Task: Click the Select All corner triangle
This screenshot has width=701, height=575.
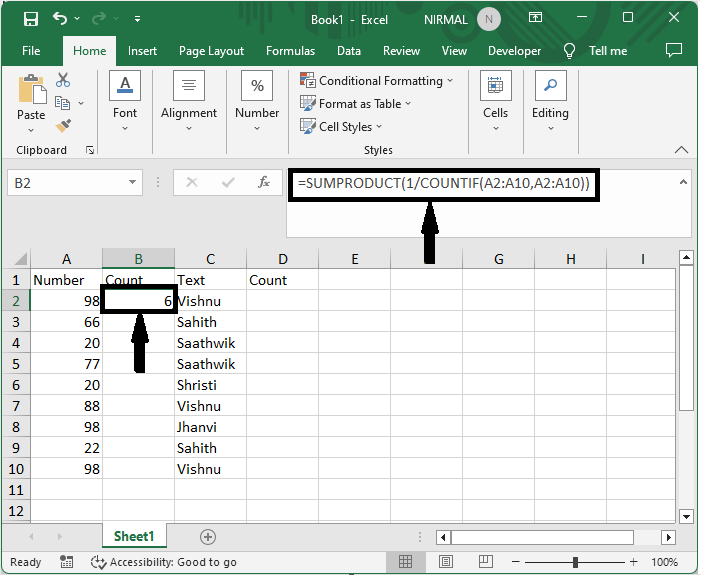Action: pos(20,259)
